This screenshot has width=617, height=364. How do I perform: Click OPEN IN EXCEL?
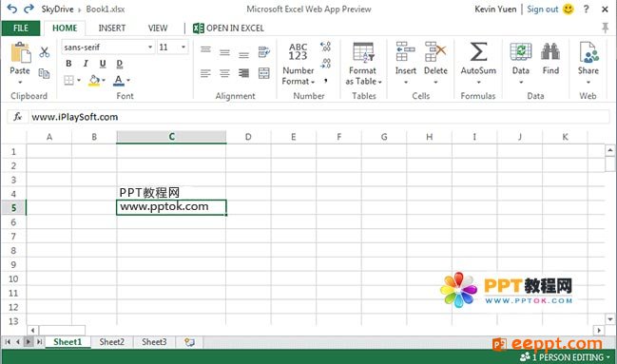click(228, 28)
